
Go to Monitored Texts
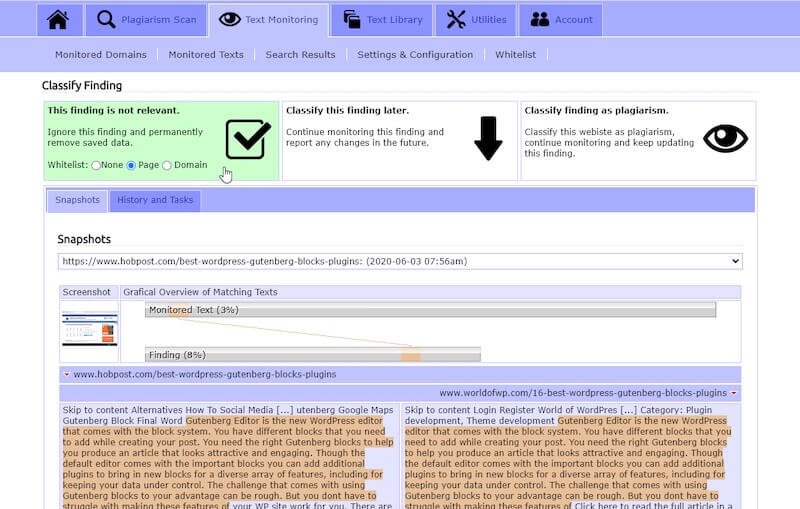click(x=206, y=55)
